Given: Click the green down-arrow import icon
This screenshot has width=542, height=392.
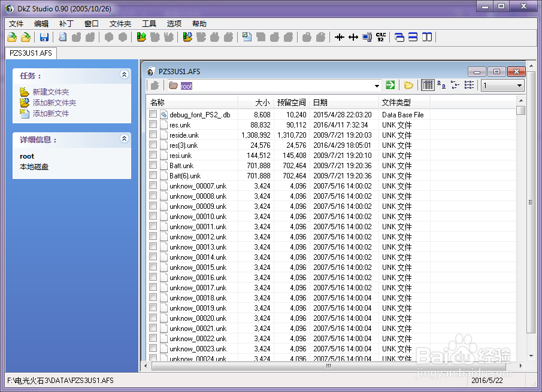Looking at the screenshot, I should coord(187,37).
